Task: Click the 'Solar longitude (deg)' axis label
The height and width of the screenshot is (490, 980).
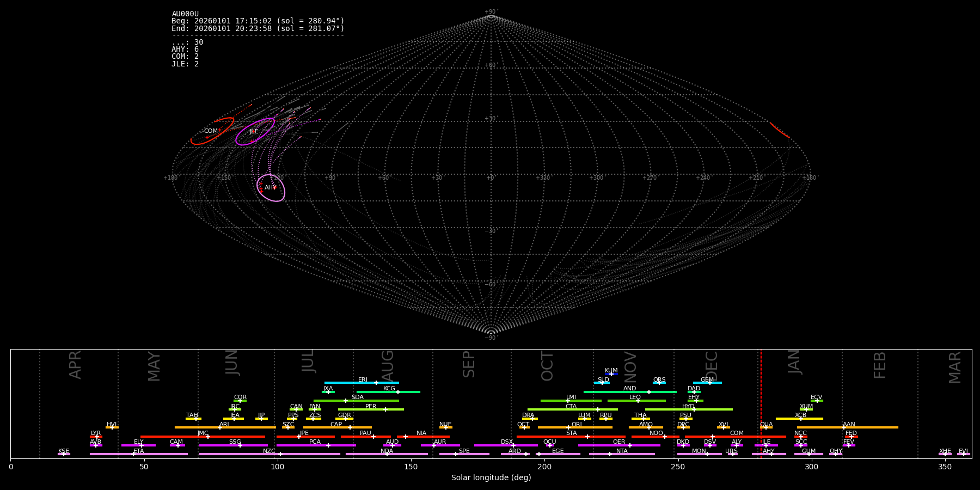Action: 491,477
